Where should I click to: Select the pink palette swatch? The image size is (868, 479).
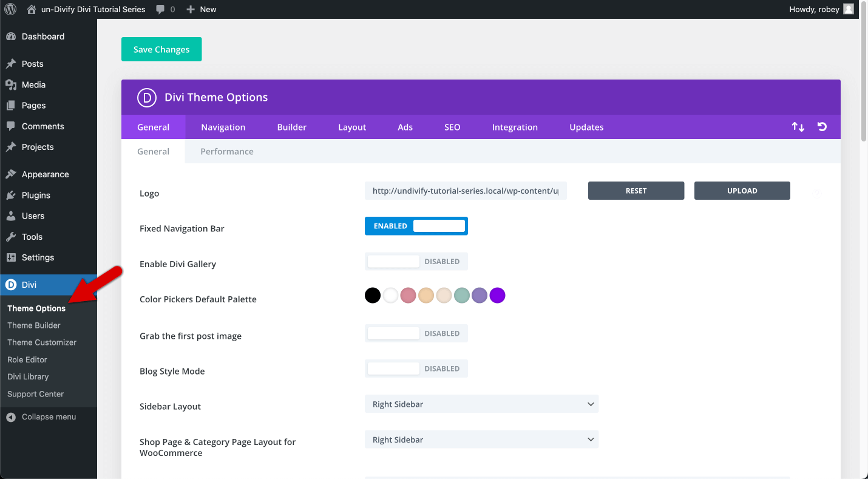tap(408, 296)
